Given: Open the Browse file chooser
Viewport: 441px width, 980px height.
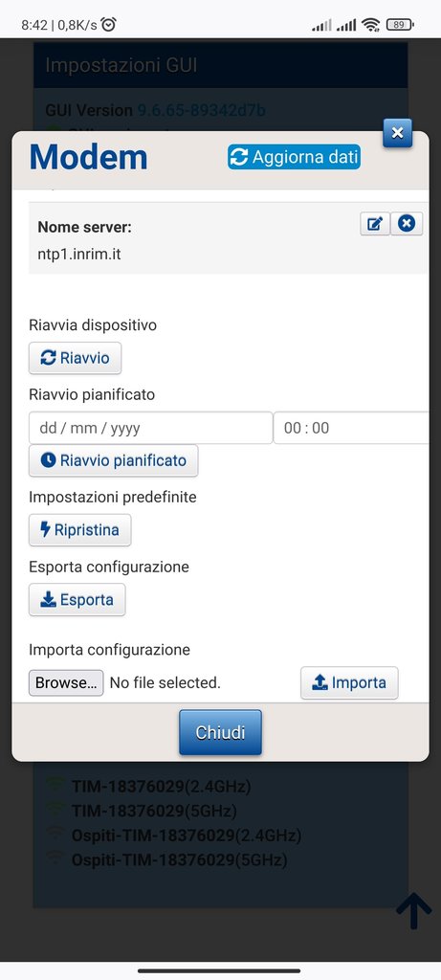Looking at the screenshot, I should (x=66, y=683).
